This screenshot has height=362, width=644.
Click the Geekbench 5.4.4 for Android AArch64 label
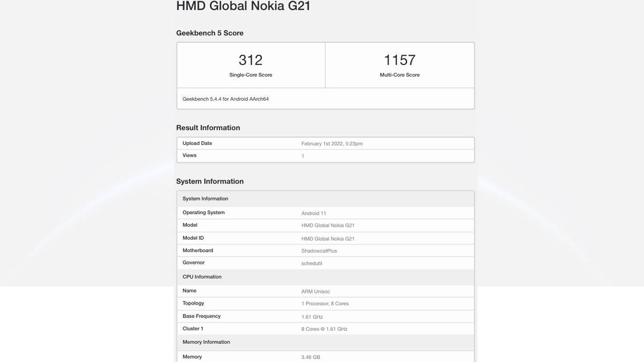point(226,99)
